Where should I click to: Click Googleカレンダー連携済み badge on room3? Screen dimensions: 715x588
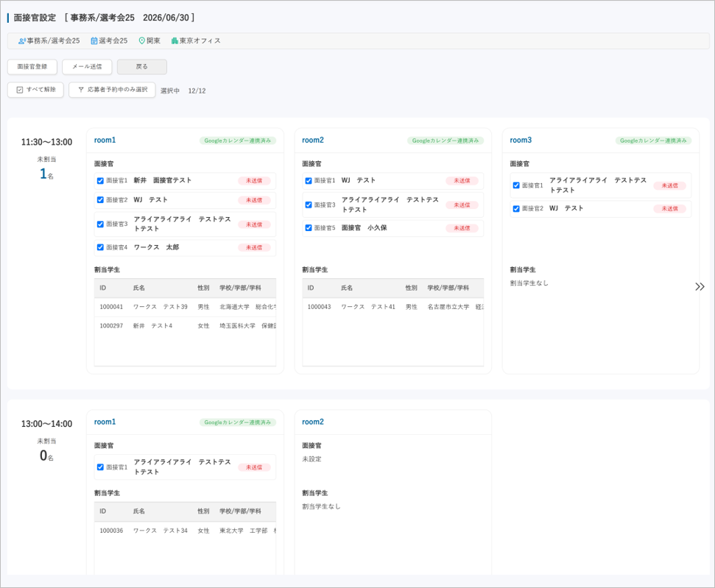tap(653, 141)
